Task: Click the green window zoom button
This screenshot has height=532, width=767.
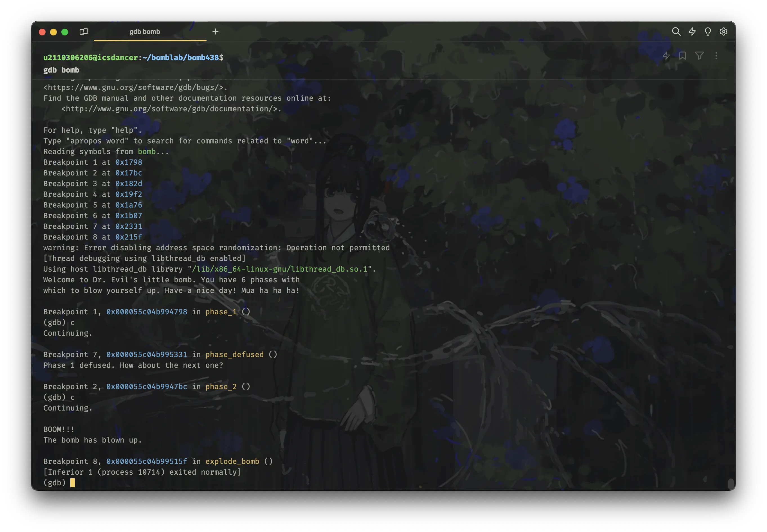Action: click(65, 32)
